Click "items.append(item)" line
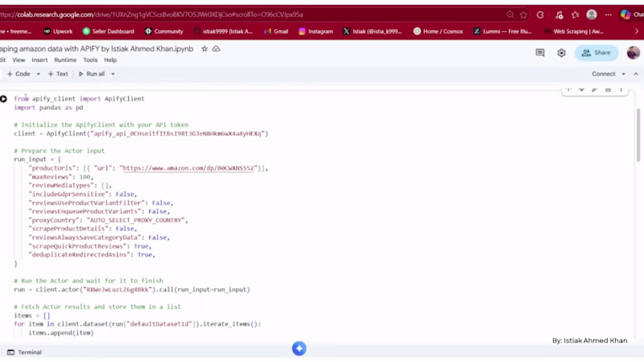This screenshot has width=644, height=362. click(61, 333)
